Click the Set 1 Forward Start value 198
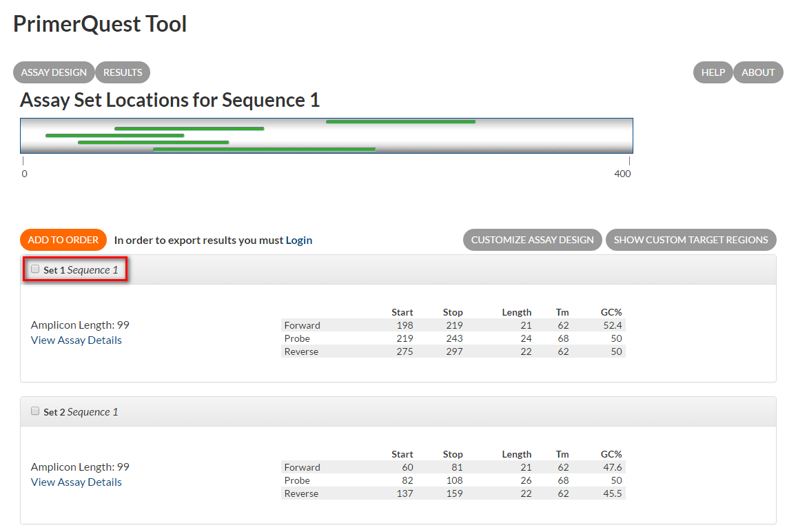 405,325
